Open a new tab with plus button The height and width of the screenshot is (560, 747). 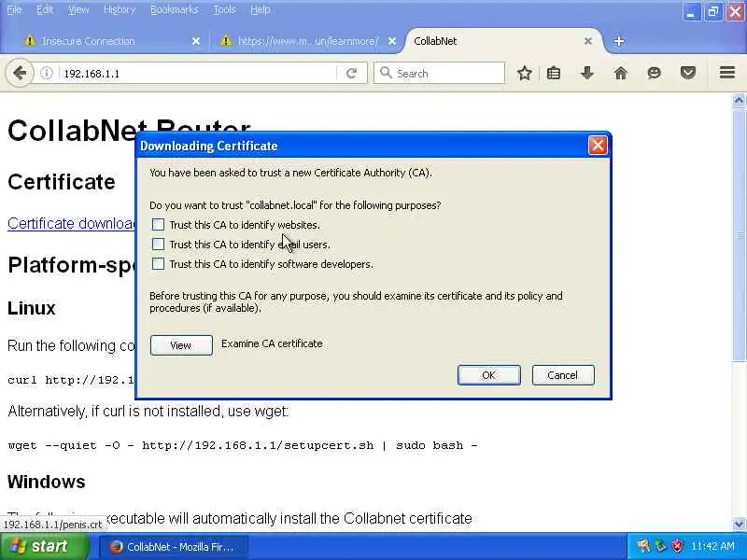[x=619, y=41]
